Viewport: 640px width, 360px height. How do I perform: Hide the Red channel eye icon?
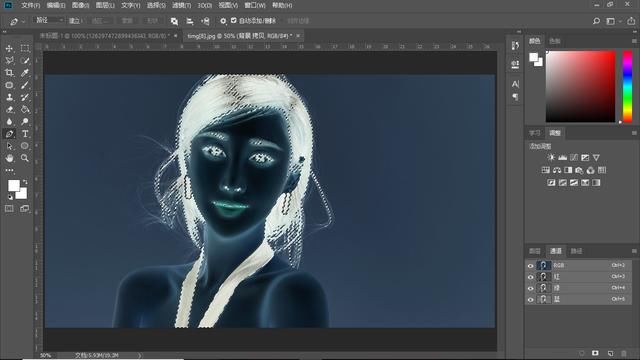530,277
